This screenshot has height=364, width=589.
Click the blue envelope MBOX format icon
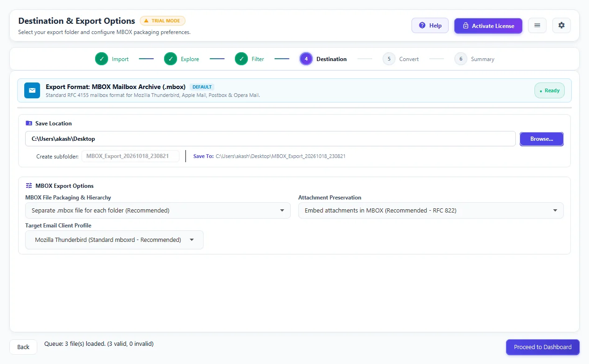coord(32,90)
